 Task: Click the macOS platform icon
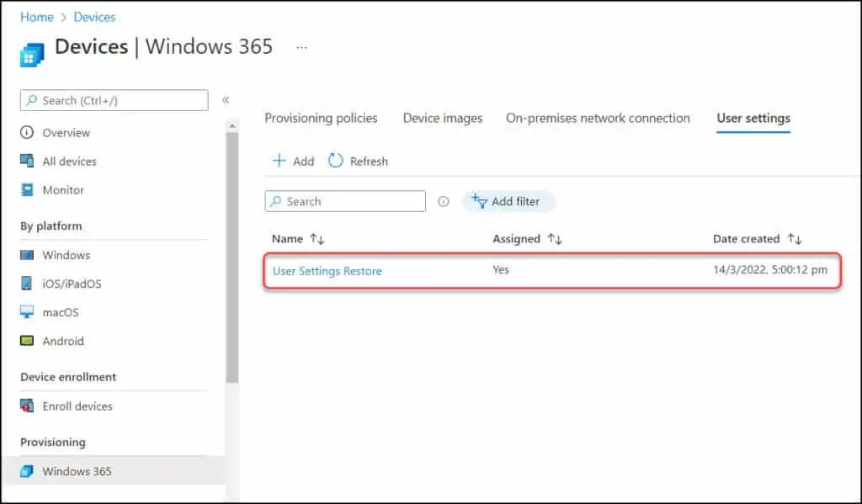27,312
